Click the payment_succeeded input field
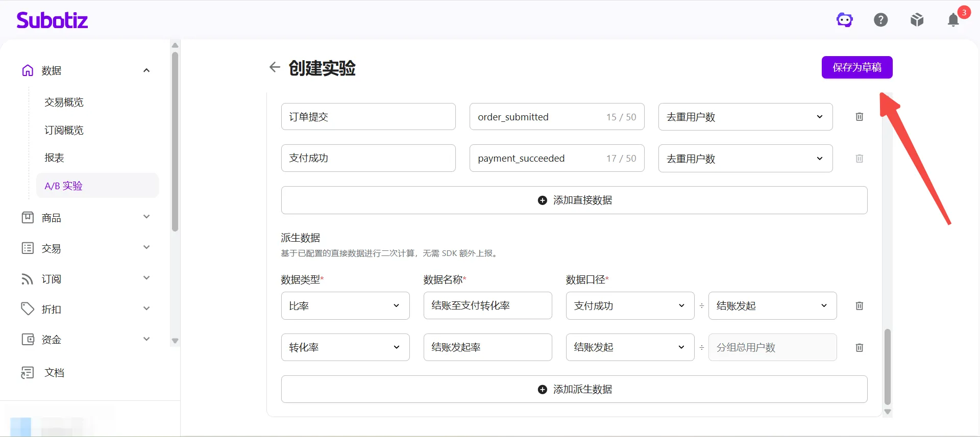 pos(557,158)
